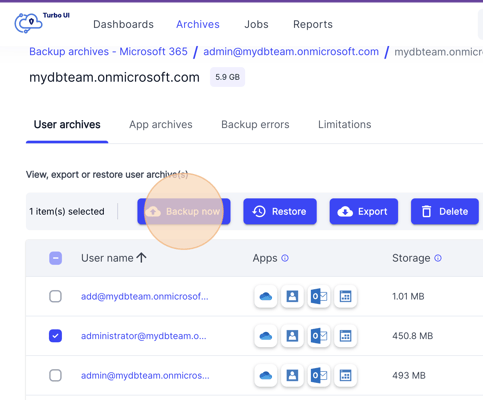Open OneDrive archive for admin@mydbteam.onmicros user

[266, 376]
